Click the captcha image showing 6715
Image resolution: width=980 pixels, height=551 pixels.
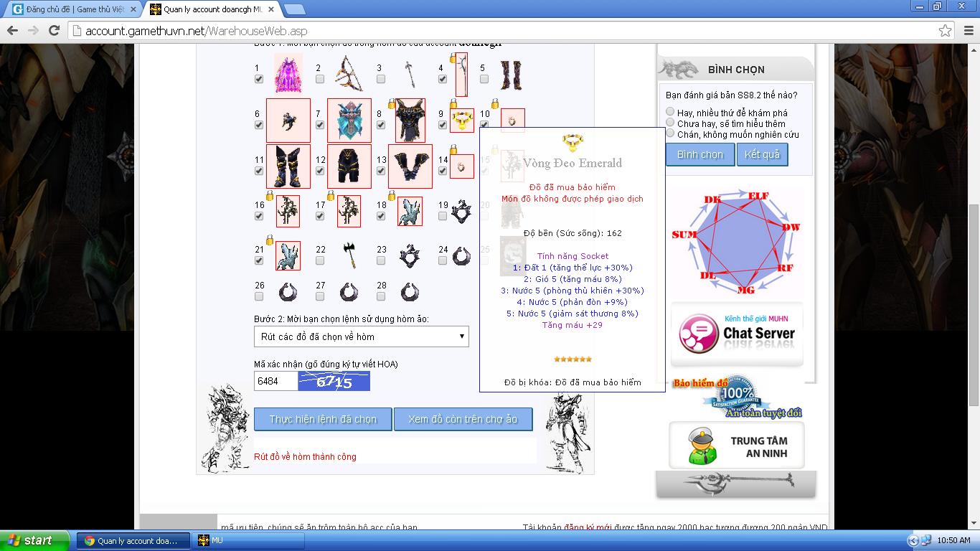click(x=334, y=381)
